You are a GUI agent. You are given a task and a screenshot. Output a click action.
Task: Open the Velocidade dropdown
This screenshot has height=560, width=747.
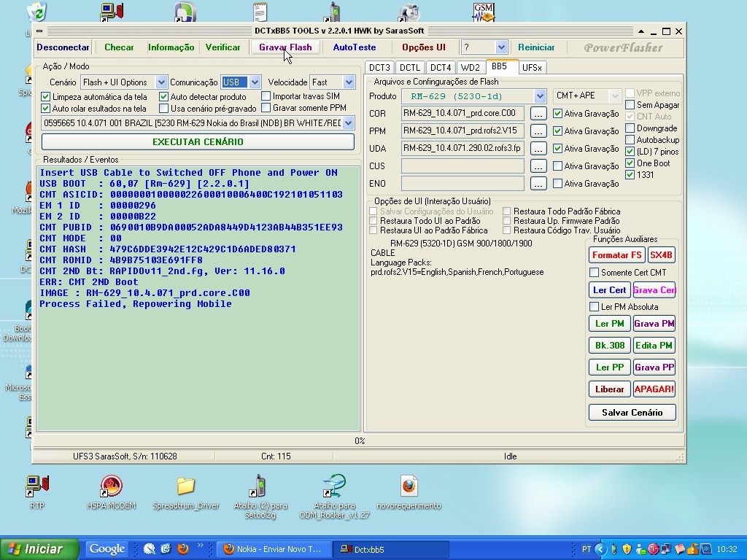coord(349,82)
